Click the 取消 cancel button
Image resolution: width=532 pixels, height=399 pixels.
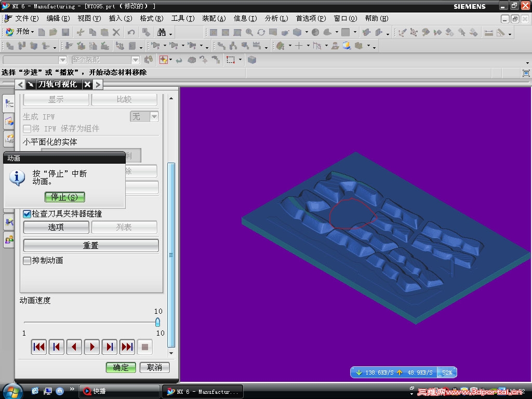[x=154, y=367]
